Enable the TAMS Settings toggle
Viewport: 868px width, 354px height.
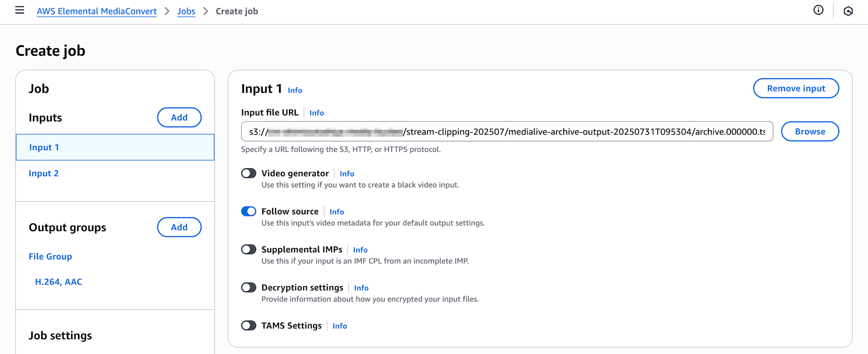[x=249, y=325]
